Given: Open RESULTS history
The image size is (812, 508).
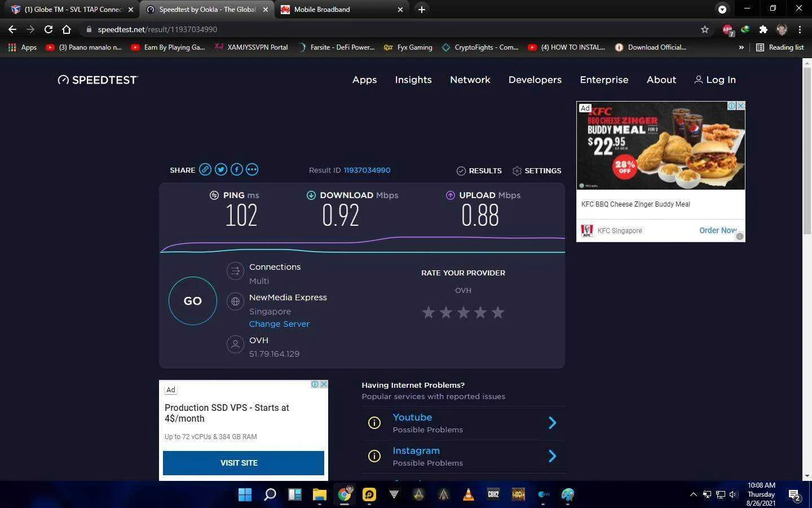Looking at the screenshot, I should pos(479,170).
